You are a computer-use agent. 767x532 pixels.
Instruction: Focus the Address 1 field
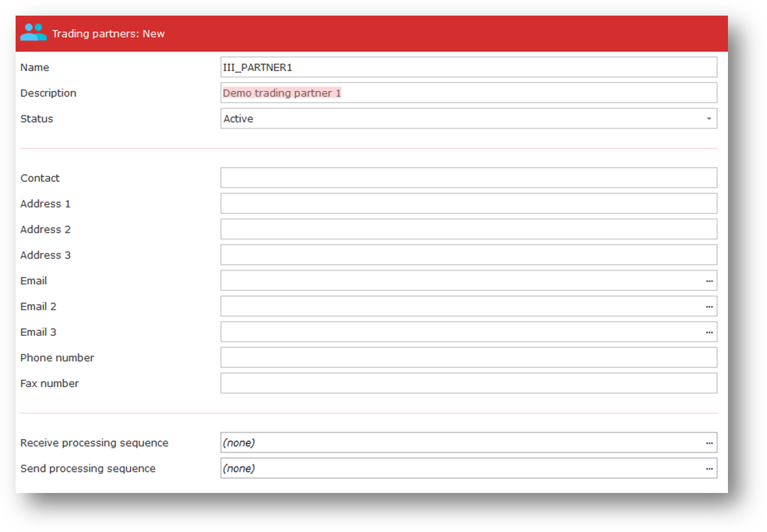click(469, 204)
